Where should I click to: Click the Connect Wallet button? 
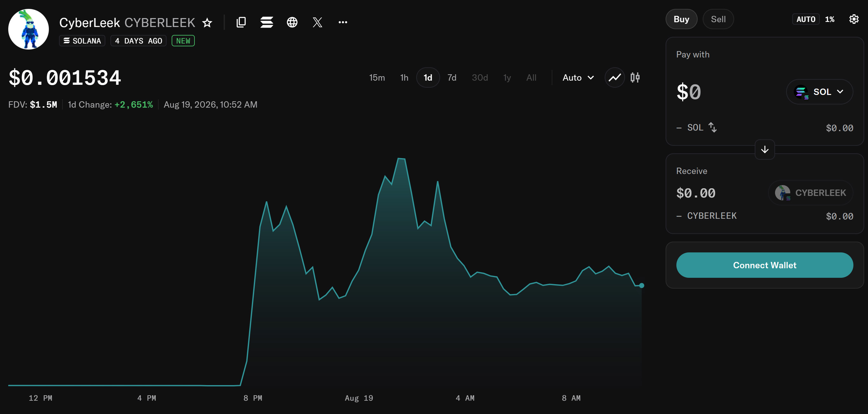click(765, 265)
